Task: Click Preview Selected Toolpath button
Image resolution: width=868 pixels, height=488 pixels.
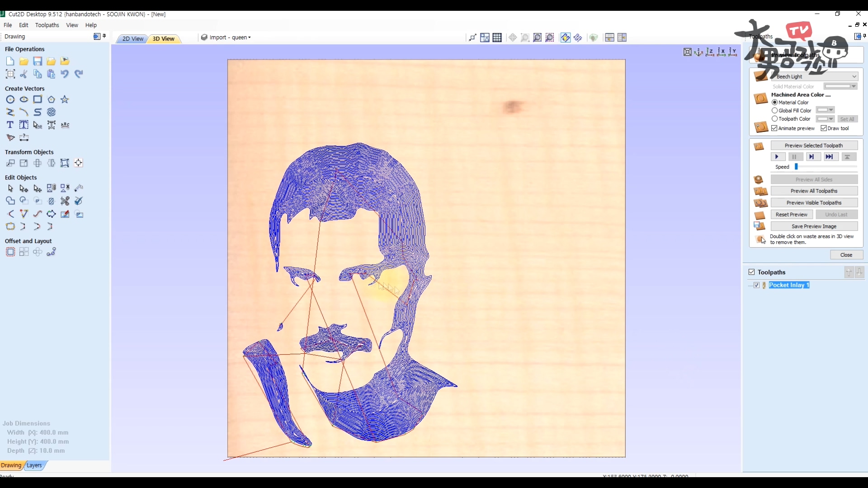Action: (814, 145)
